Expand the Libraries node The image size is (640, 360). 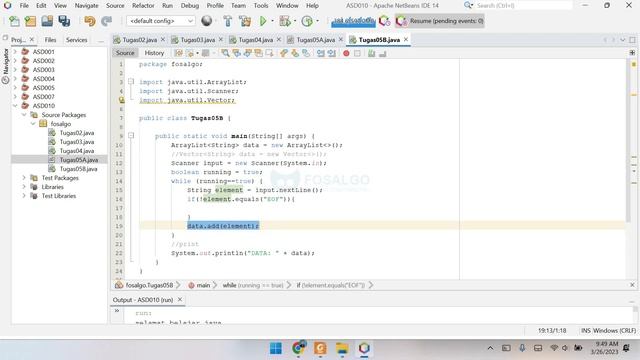24,187
